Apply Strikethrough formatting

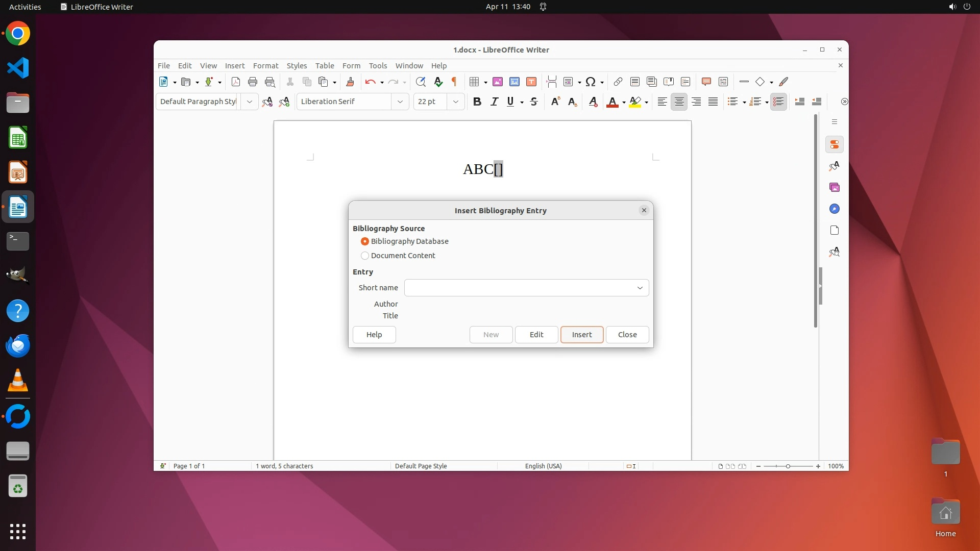(534, 102)
